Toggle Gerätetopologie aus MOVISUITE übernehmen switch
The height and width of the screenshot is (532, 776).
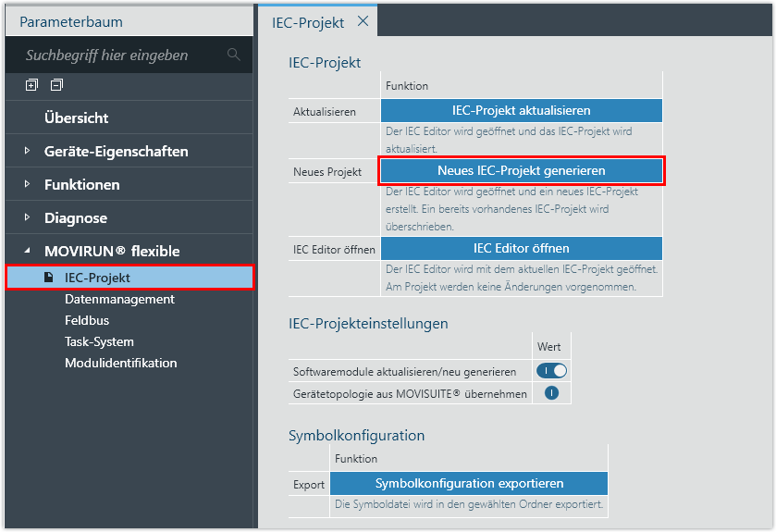click(551, 393)
